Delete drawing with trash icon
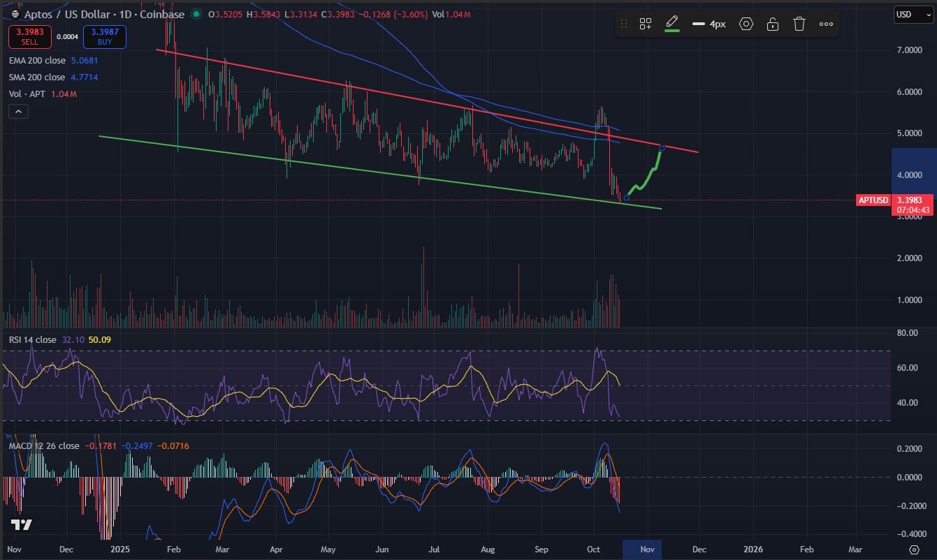This screenshot has width=937, height=560. click(x=799, y=24)
